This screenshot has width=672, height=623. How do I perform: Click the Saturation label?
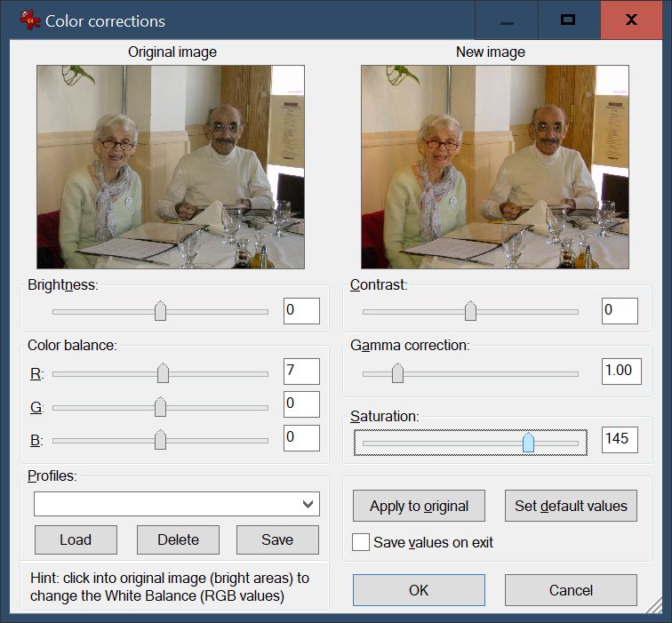point(384,416)
